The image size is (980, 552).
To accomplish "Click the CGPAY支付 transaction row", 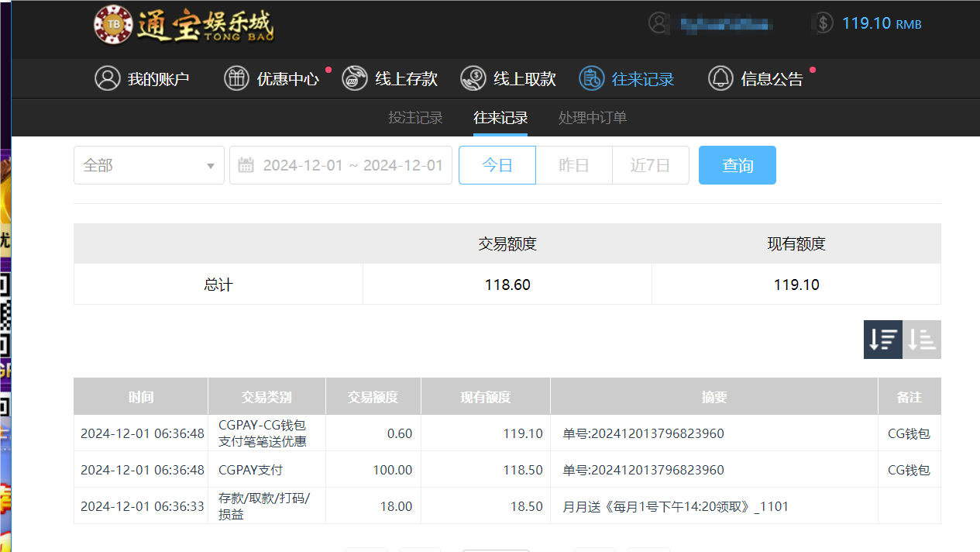I will (465, 470).
